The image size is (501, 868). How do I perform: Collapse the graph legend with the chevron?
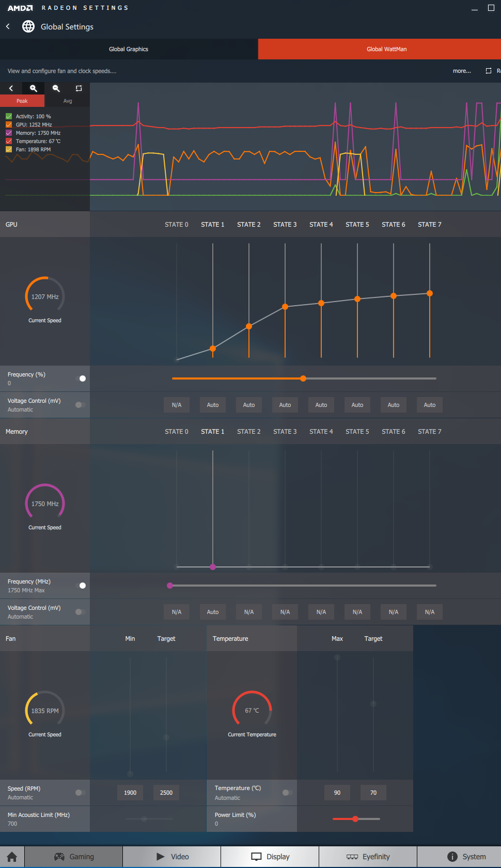(x=11, y=88)
